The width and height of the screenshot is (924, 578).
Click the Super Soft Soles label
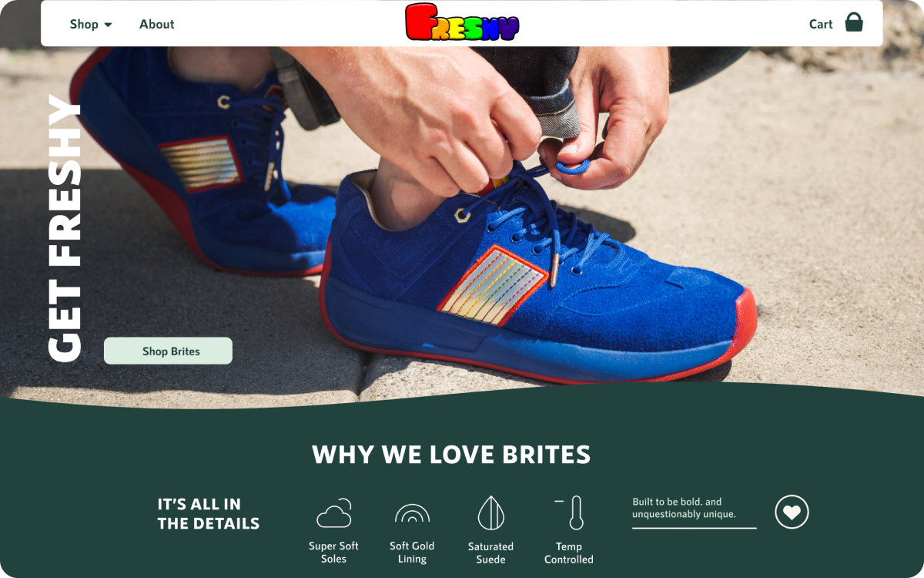pos(333,553)
